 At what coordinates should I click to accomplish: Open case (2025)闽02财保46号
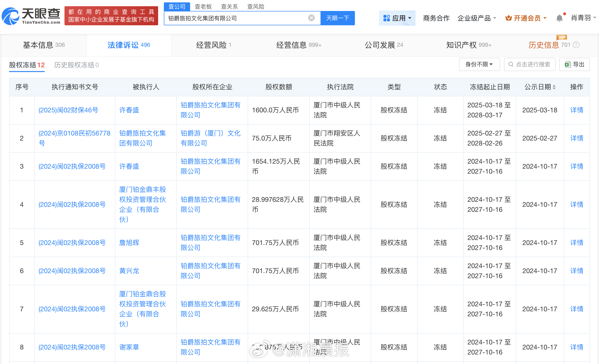tap(68, 110)
